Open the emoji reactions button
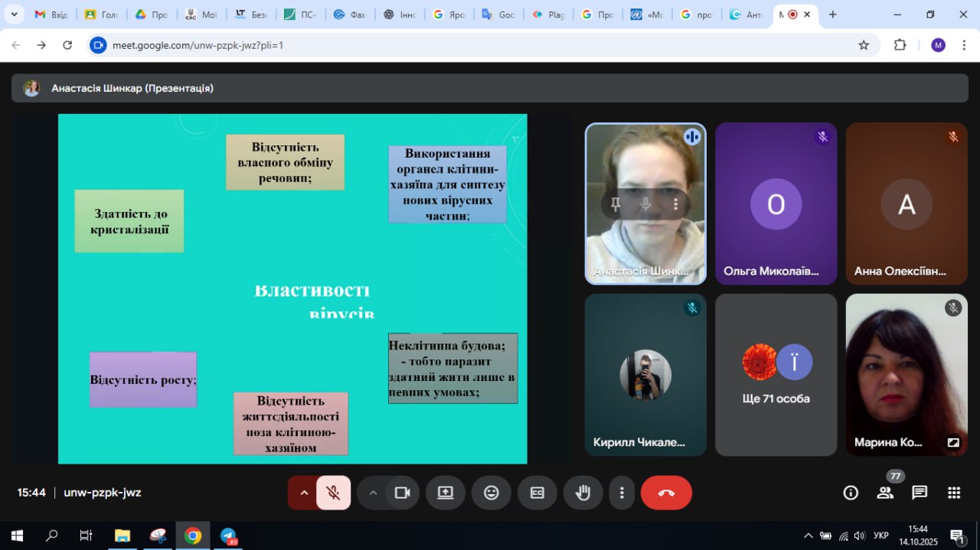Viewport: 980px width, 550px height. [x=492, y=493]
